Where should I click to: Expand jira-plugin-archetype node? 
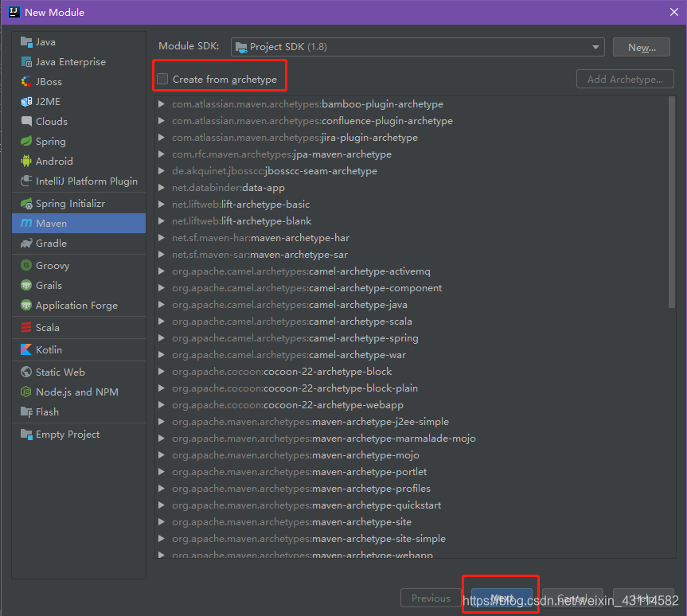162,137
